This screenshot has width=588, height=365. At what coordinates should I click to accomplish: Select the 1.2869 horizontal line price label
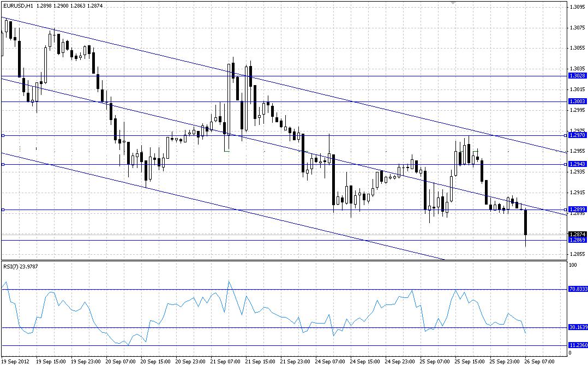click(578, 240)
